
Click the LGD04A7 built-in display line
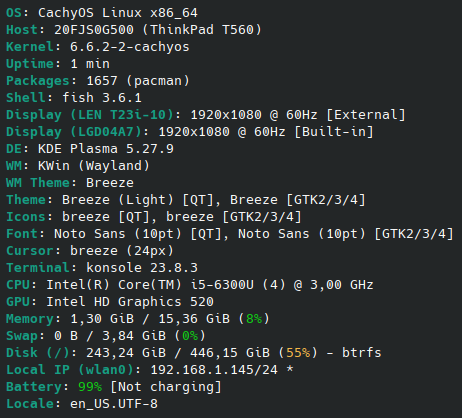tap(190, 132)
